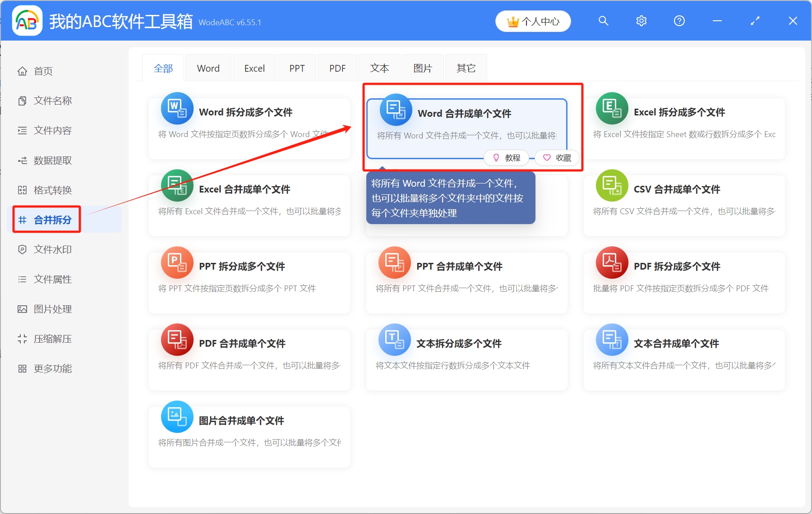Select the 图片 category tab
The height and width of the screenshot is (514, 812).
pos(423,69)
